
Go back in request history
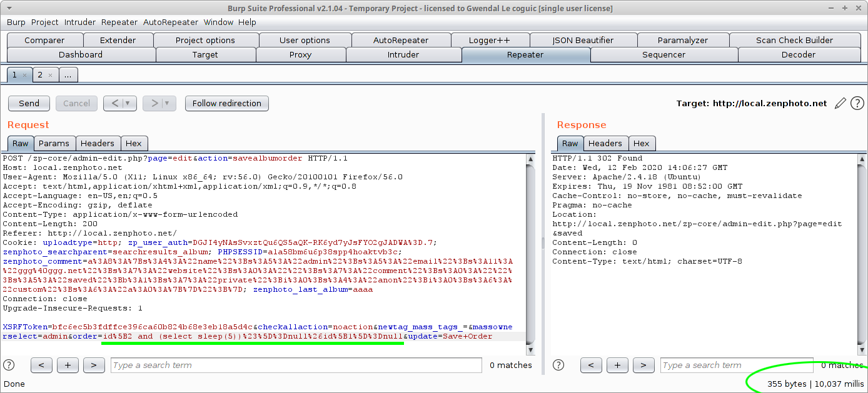pos(115,103)
